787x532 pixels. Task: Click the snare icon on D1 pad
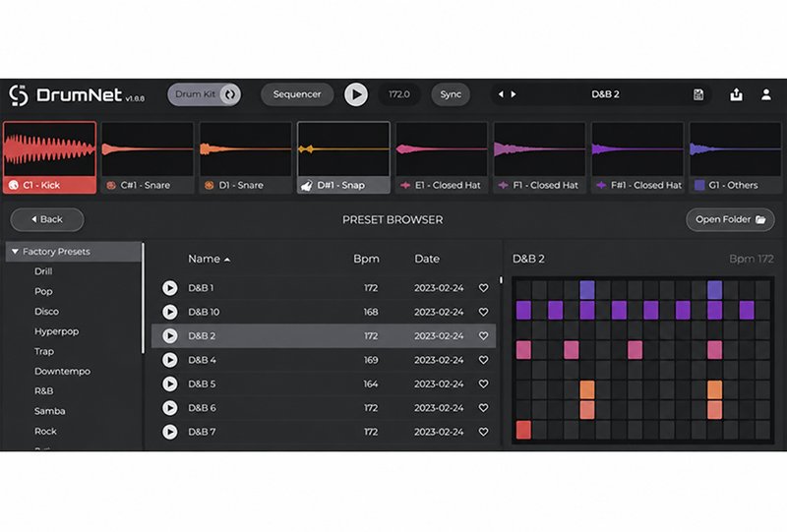pyautogui.click(x=209, y=185)
